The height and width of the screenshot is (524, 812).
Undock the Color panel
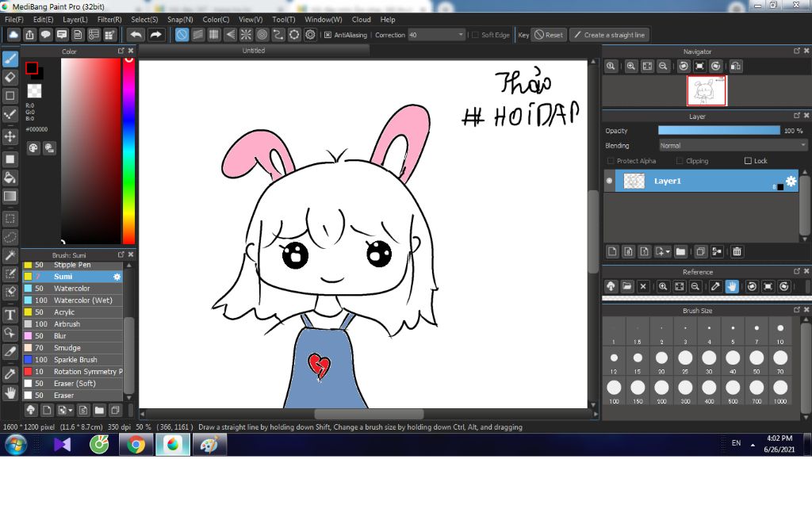click(121, 51)
